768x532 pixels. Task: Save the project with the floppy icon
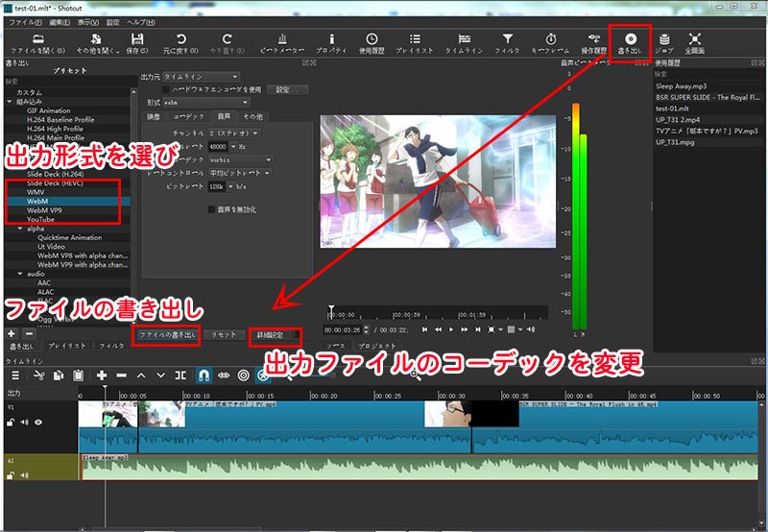(137, 39)
